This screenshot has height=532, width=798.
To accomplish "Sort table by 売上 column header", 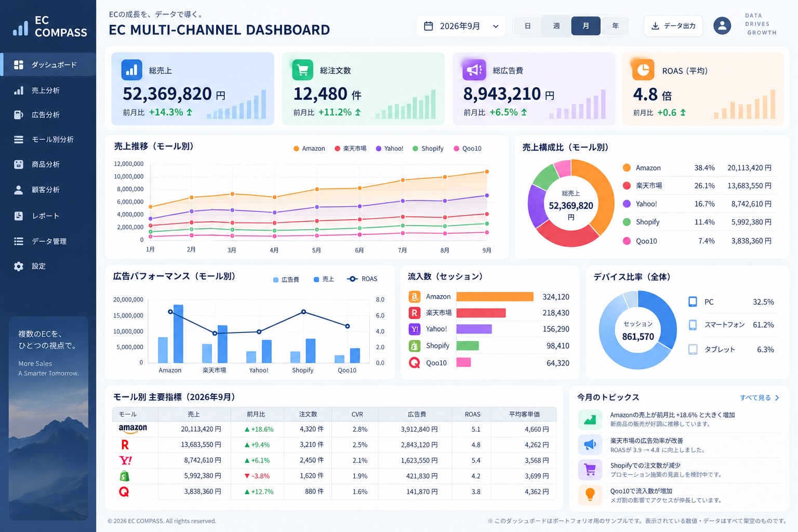I will pos(194,414).
